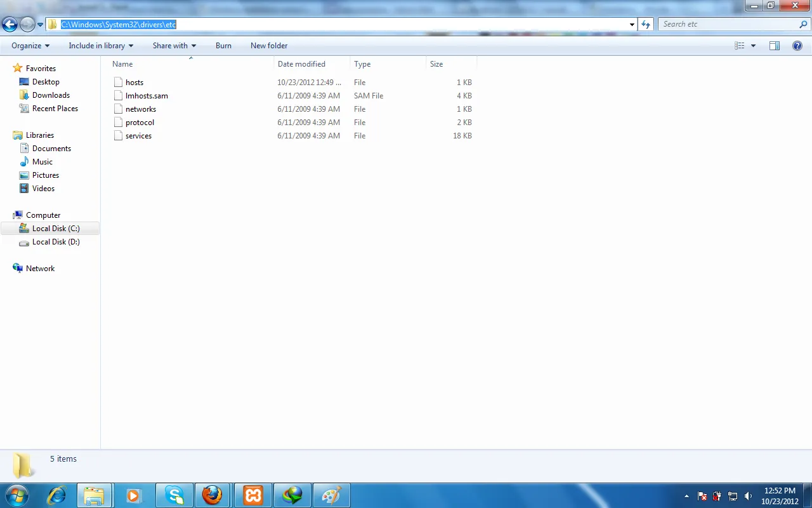Image resolution: width=812 pixels, height=508 pixels.
Task: Launch Internet Explorer from taskbar
Action: [x=56, y=495]
